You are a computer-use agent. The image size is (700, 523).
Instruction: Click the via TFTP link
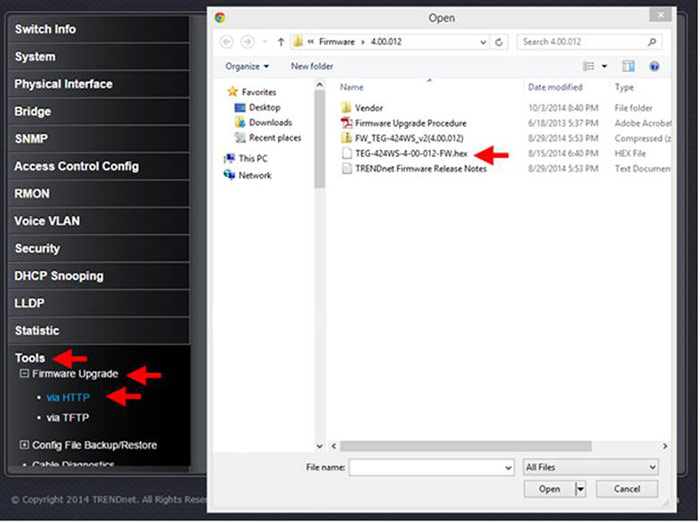coord(68,418)
